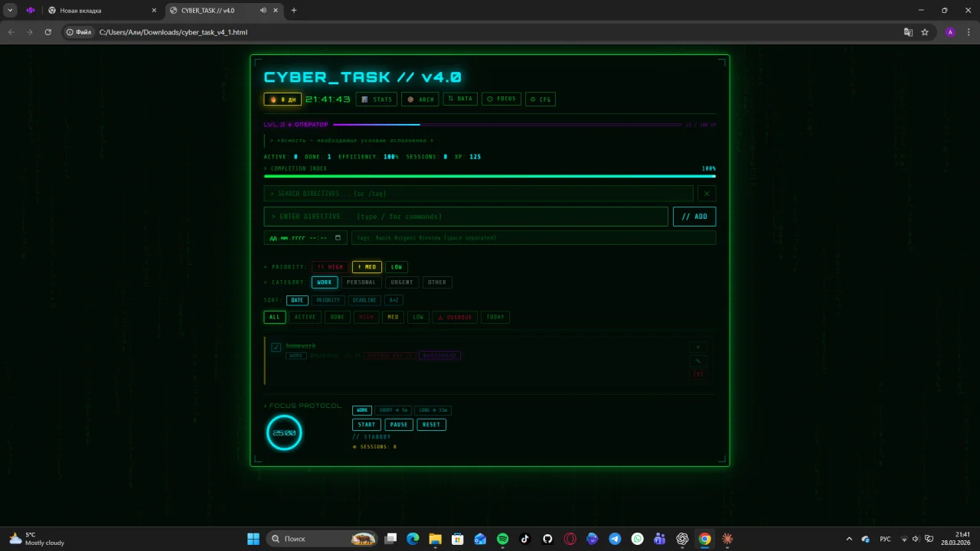Screen dimensions: 980x551
Task: Open the FOCUS mode from the header
Action: (501, 99)
